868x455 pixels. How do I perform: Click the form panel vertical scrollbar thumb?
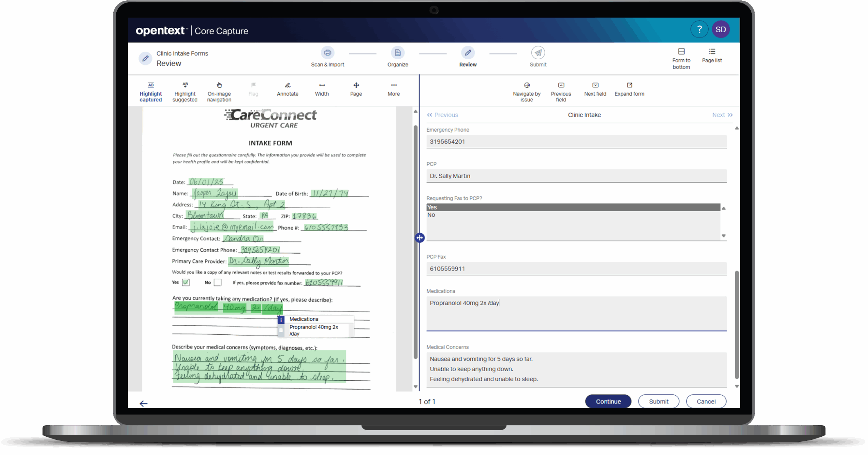(x=736, y=325)
